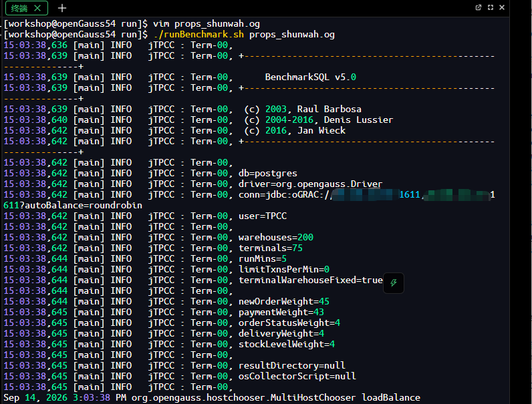
Task: Switch the terminal panel to fullscreen
Action: point(491,7)
